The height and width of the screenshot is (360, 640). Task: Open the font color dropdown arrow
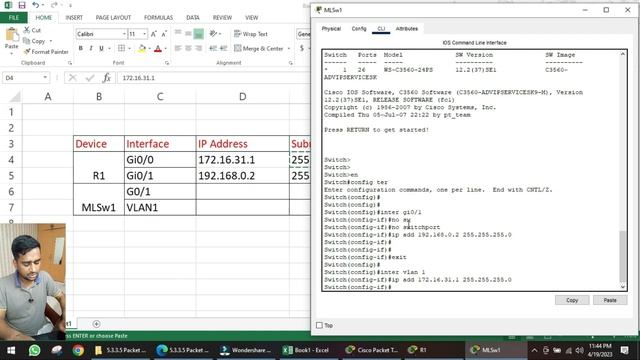(165, 49)
